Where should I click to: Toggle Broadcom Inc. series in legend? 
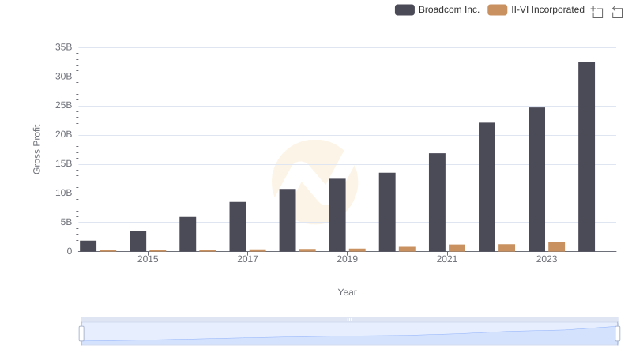pos(438,9)
